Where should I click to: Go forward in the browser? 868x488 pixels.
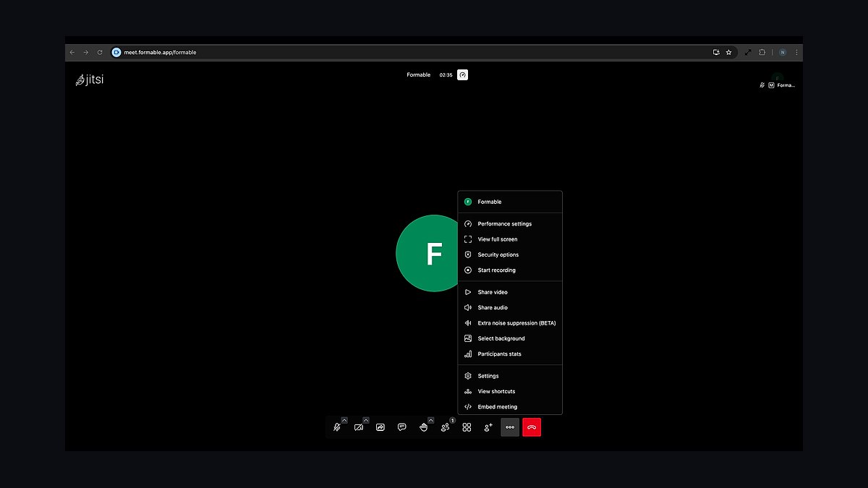coord(86,52)
